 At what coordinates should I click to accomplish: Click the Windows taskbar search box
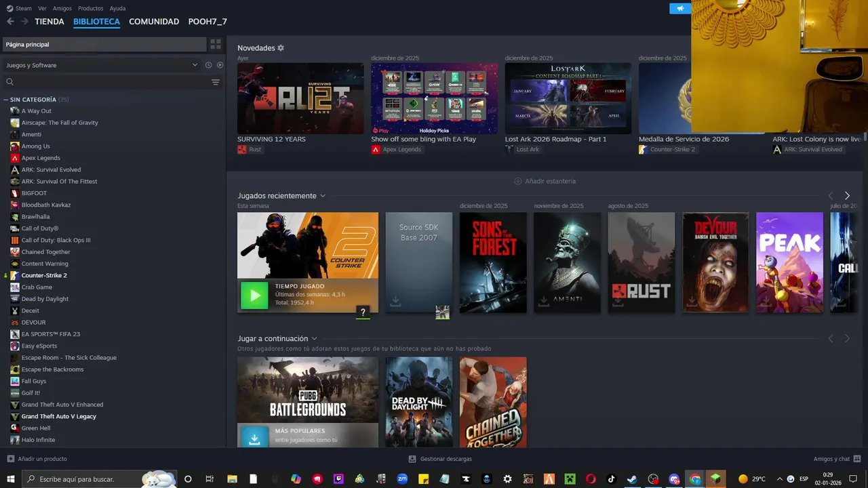(x=100, y=479)
